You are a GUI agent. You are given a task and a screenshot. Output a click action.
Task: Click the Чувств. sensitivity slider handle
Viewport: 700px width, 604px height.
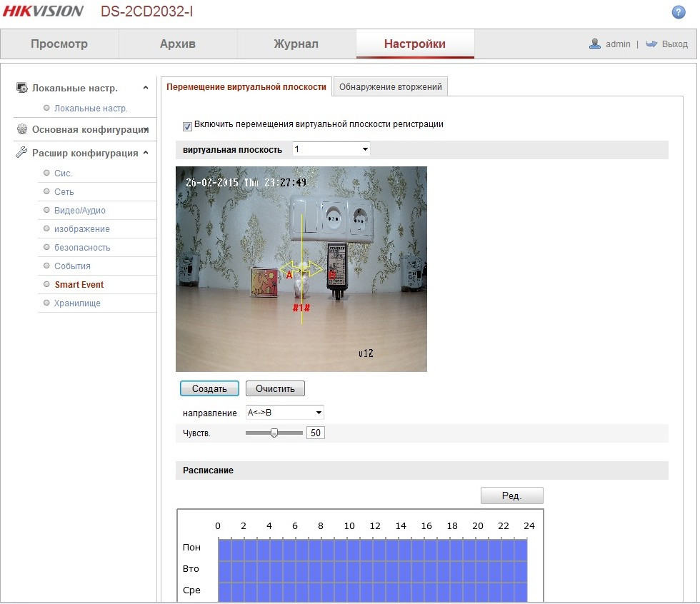(274, 433)
